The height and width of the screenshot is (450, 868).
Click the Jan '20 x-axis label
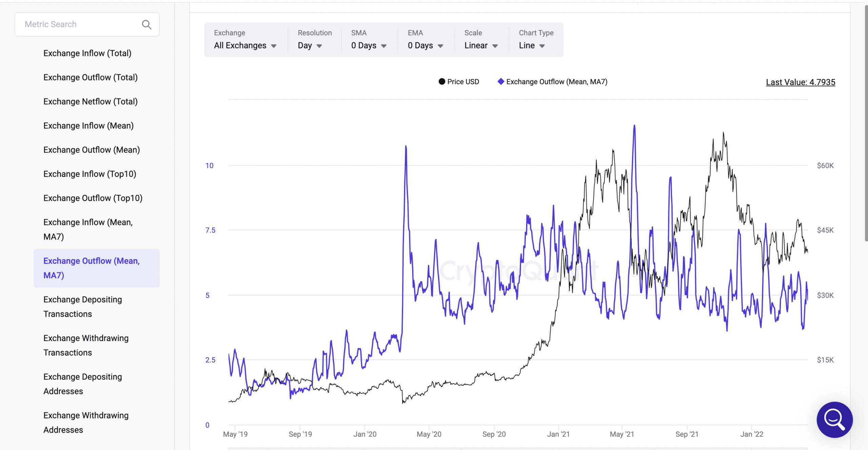(365, 434)
